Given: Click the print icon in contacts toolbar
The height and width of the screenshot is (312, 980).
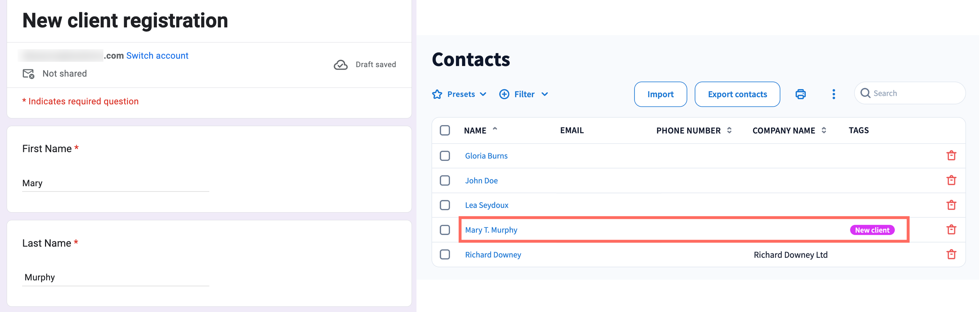Looking at the screenshot, I should coord(800,94).
